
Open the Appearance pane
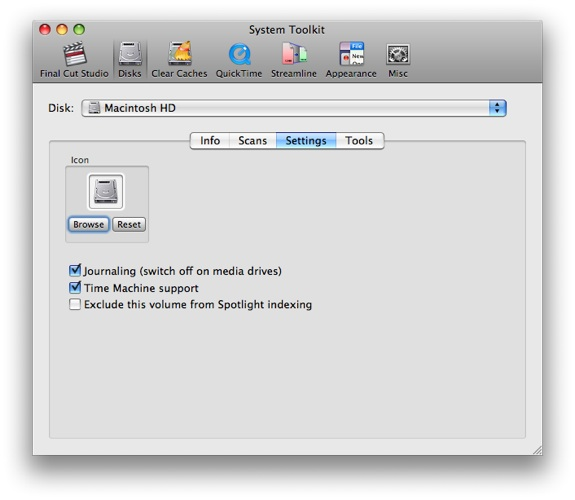tap(351, 60)
